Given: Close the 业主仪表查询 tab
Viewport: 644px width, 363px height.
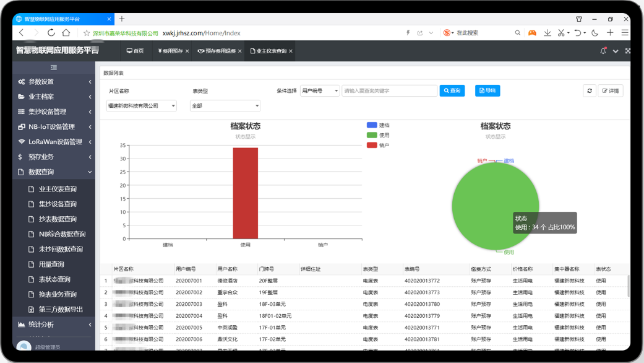Looking at the screenshot, I should tap(291, 51).
